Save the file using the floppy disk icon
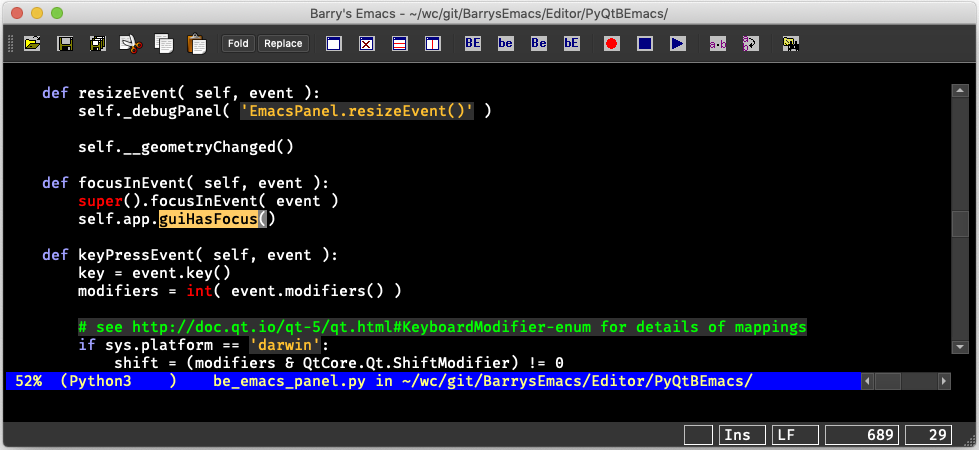Screen dimensions: 979x450 pos(65,44)
